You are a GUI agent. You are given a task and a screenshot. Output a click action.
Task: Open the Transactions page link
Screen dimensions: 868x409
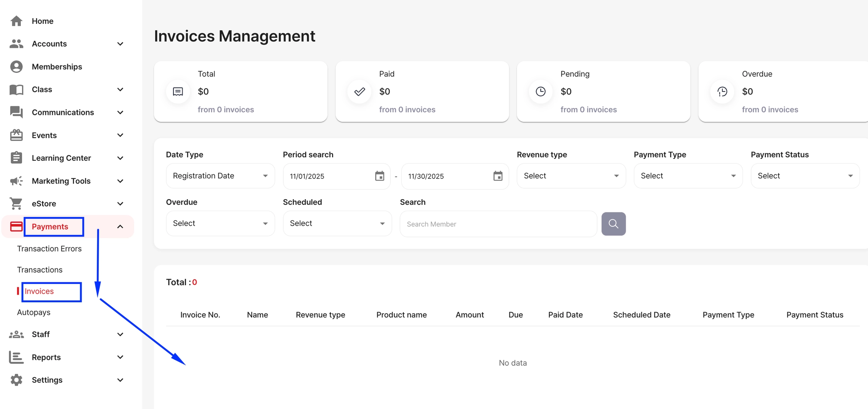[x=40, y=270]
